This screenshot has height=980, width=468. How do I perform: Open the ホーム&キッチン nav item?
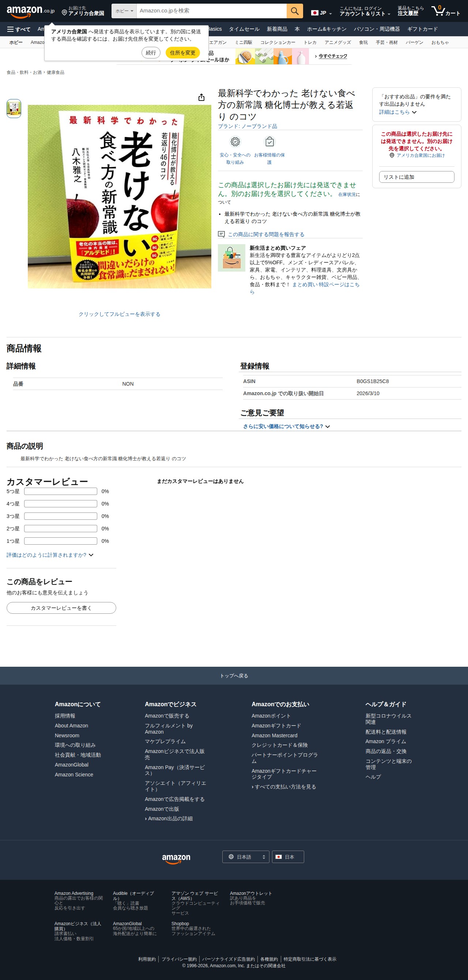click(x=327, y=29)
